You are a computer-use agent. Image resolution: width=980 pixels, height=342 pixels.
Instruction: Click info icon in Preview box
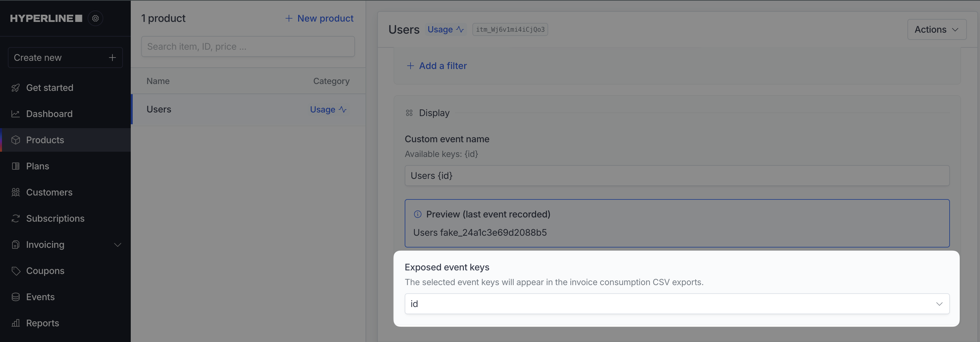click(417, 214)
